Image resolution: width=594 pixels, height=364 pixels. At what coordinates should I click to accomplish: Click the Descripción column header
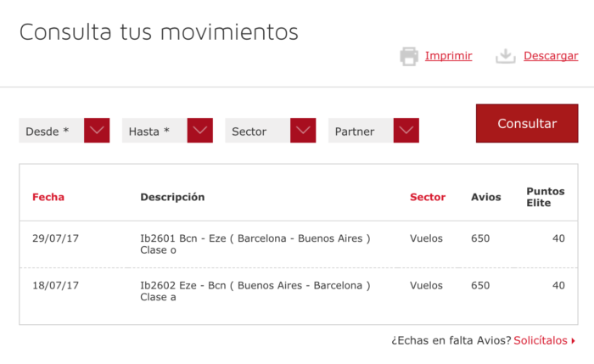point(172,197)
